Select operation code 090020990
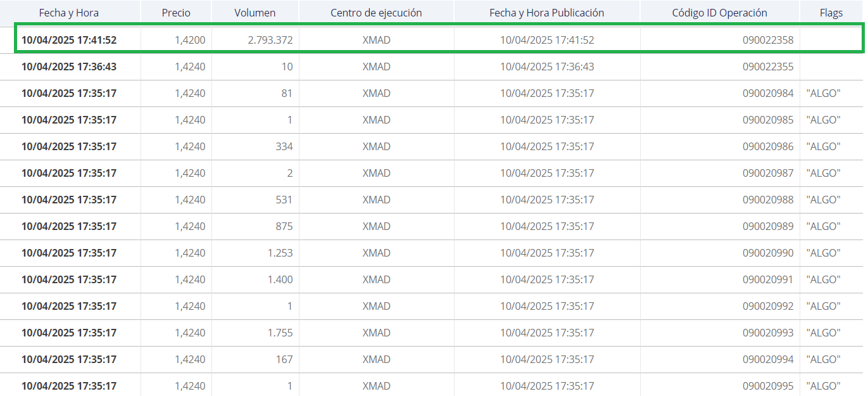The width and height of the screenshot is (868, 396). pos(768,253)
